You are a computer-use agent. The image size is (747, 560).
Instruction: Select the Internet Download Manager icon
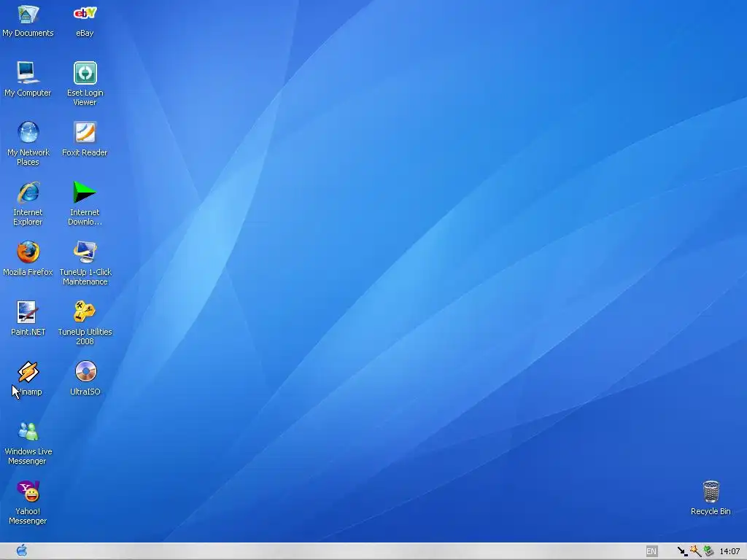pos(85,192)
